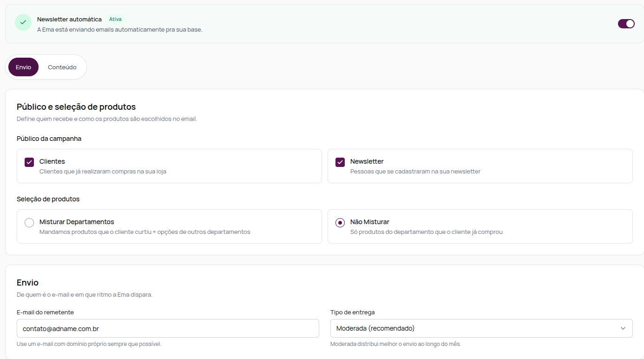Turn off the Newsletter automática switch
Screen dimensions: 644x359
click(626, 24)
